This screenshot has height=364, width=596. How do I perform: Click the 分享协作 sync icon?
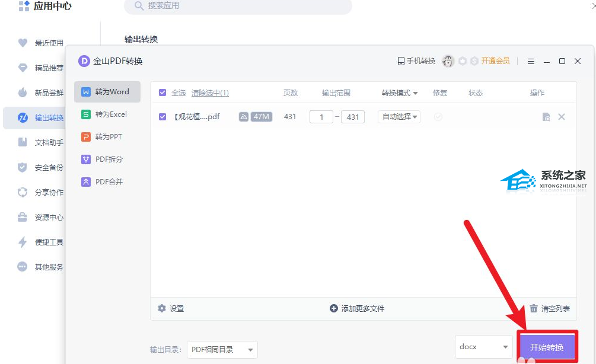tap(23, 192)
